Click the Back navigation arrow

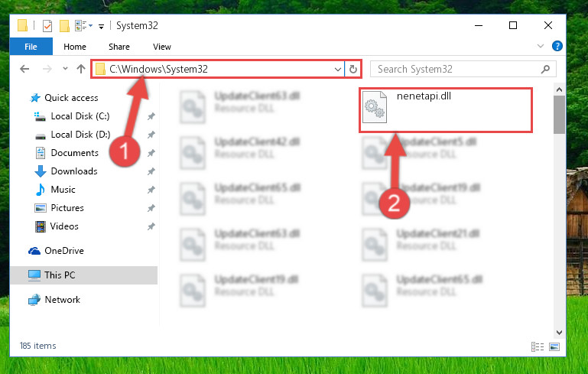24,69
